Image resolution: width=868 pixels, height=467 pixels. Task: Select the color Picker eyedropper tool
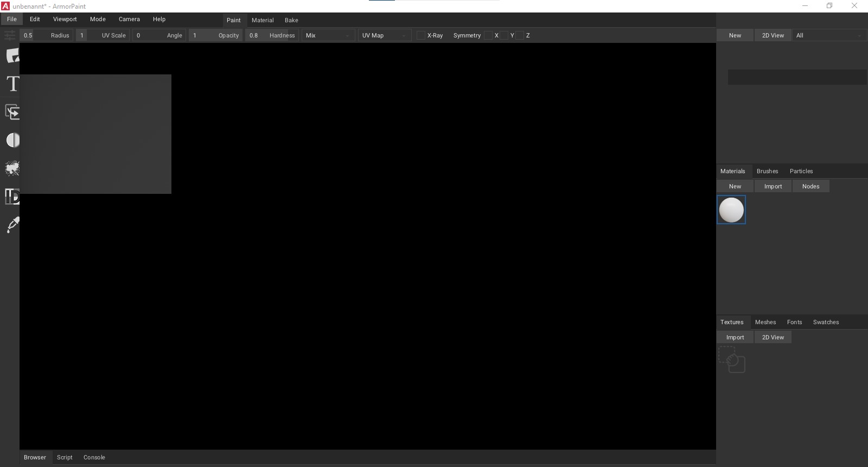pyautogui.click(x=12, y=225)
